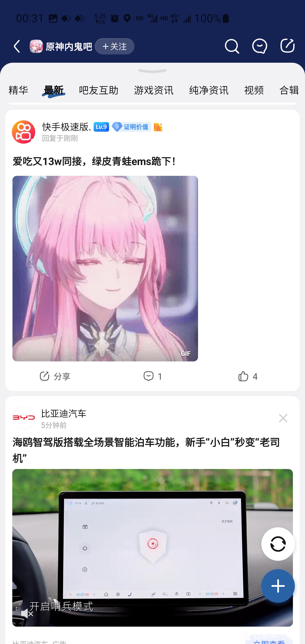Follow 原神内鬼吧 with the 关注 button
The height and width of the screenshot is (644, 305).
pos(115,46)
